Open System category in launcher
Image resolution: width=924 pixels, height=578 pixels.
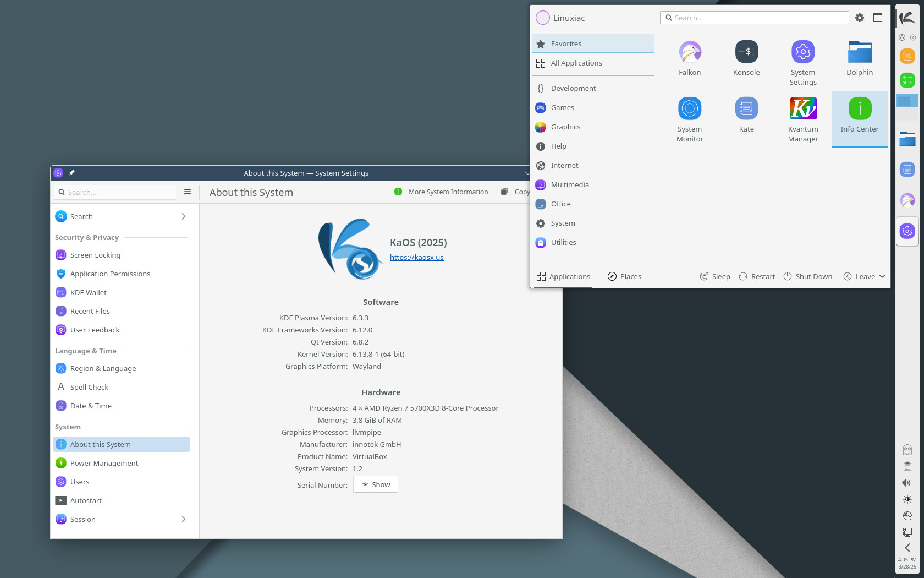593,223
